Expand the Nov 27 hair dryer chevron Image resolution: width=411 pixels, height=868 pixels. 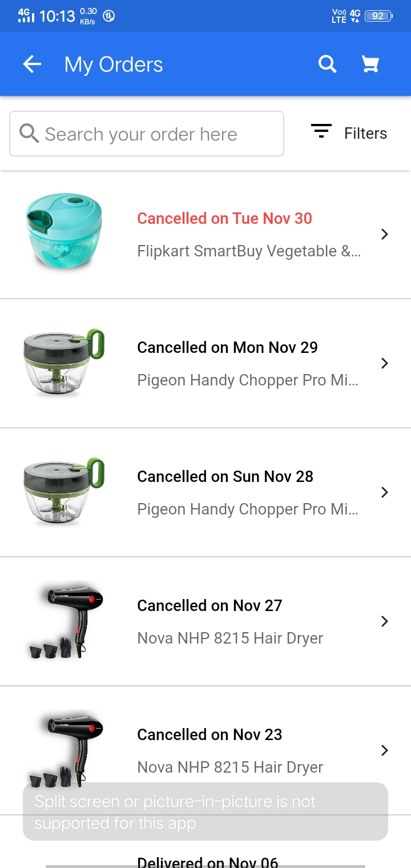coord(385,621)
